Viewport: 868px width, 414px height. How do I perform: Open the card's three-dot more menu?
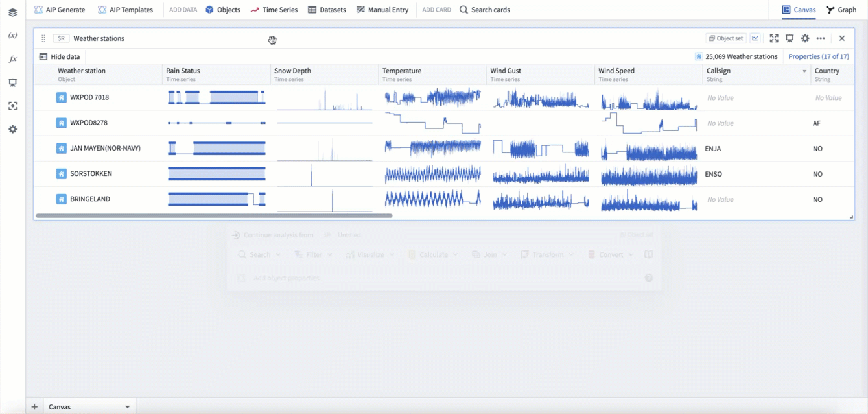pyautogui.click(x=821, y=38)
